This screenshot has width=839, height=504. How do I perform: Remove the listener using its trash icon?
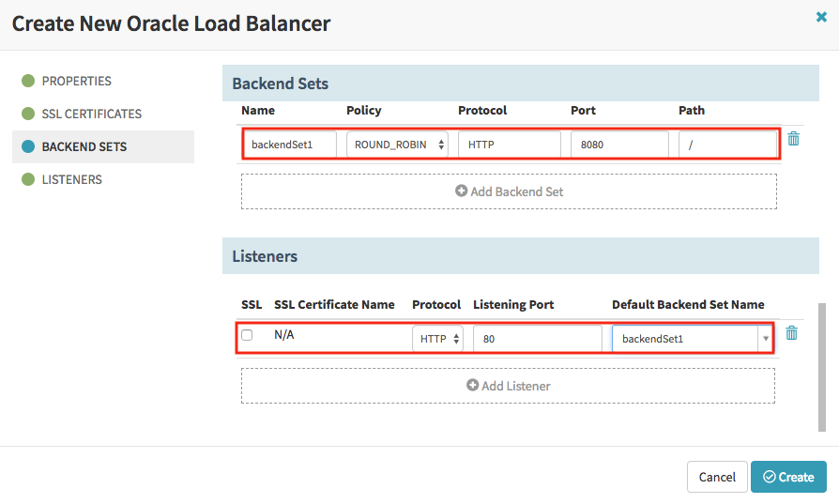791,333
